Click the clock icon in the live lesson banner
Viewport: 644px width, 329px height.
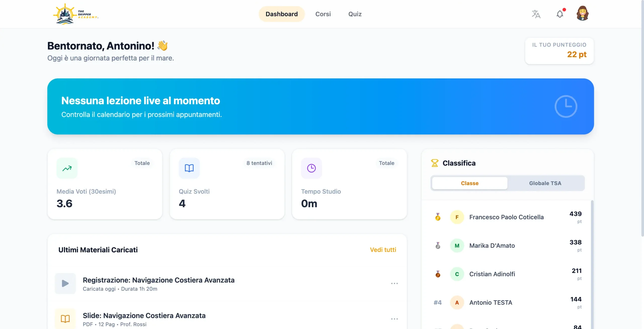(x=566, y=106)
